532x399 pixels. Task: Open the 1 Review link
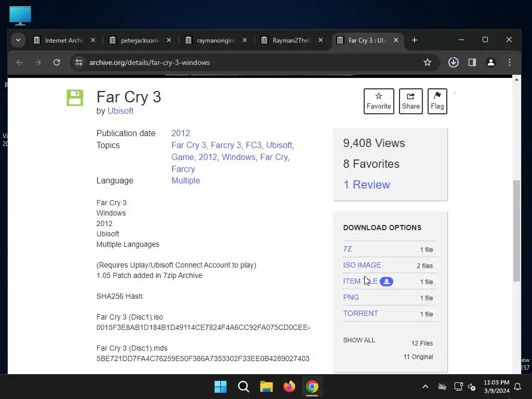(x=366, y=184)
